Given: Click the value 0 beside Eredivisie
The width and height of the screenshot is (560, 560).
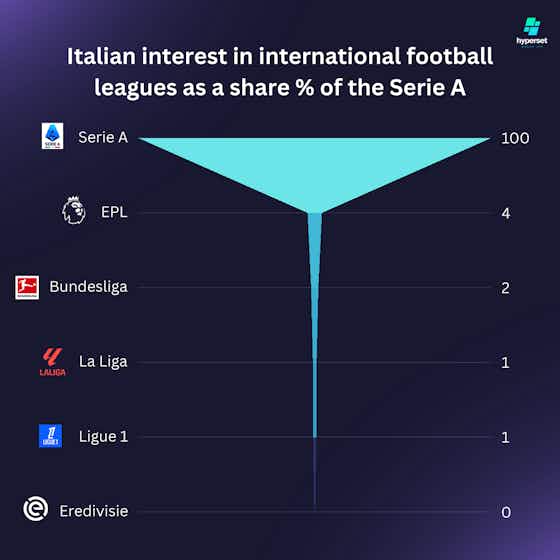Looking at the screenshot, I should click(506, 512).
